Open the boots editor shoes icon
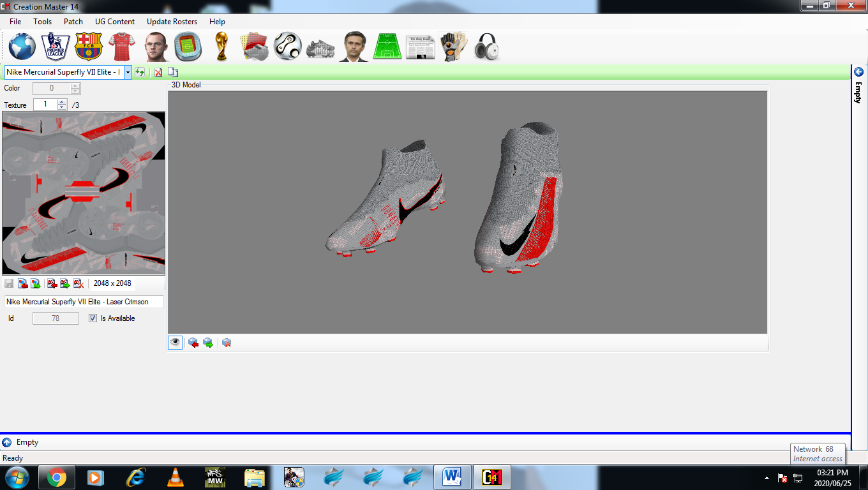This screenshot has height=490, width=868. 321,48
